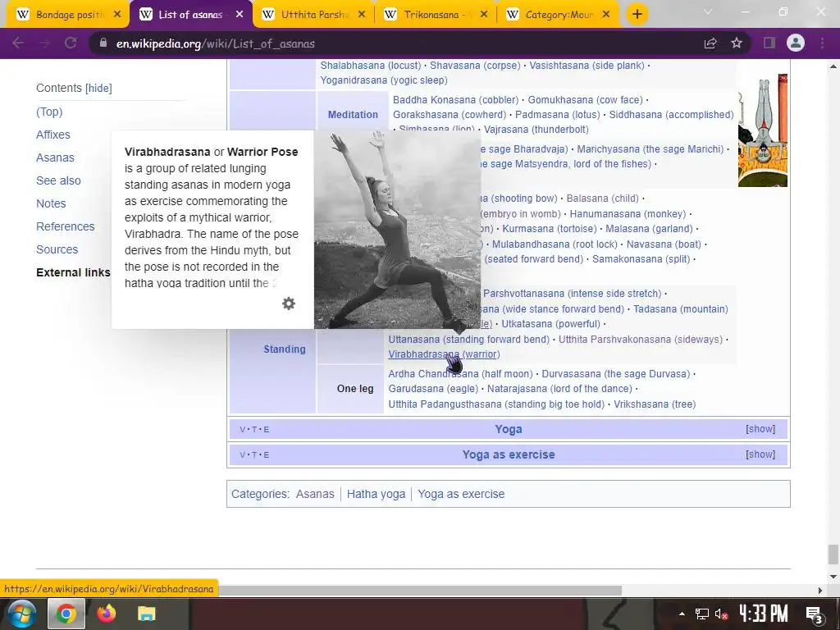
Task: Go to Asanas section in Contents
Action: click(x=55, y=157)
